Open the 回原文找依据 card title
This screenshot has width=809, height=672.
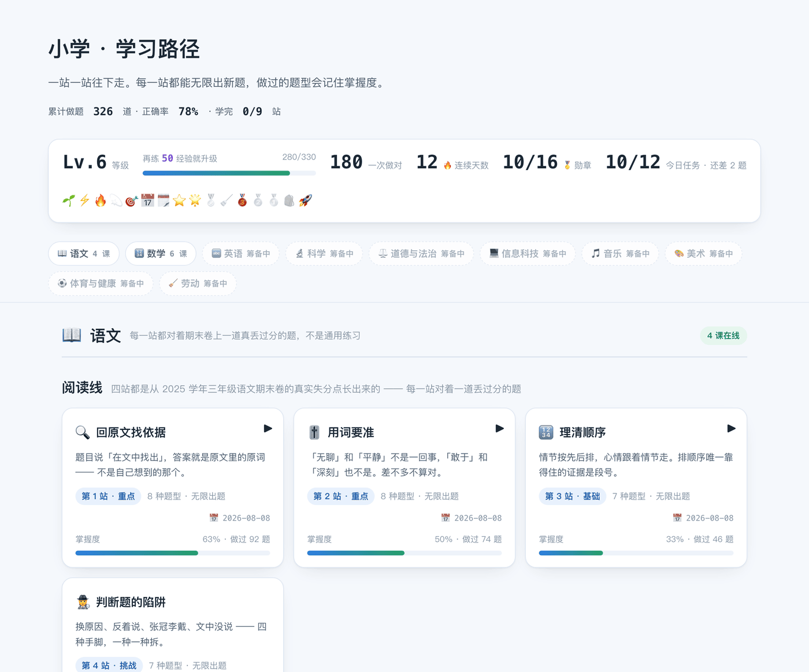click(131, 432)
